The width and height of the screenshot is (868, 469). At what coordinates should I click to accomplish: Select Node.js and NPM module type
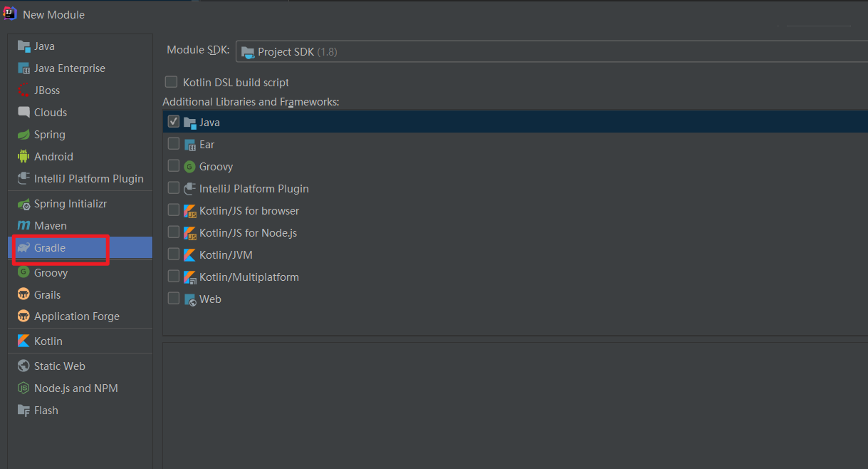tap(80, 388)
